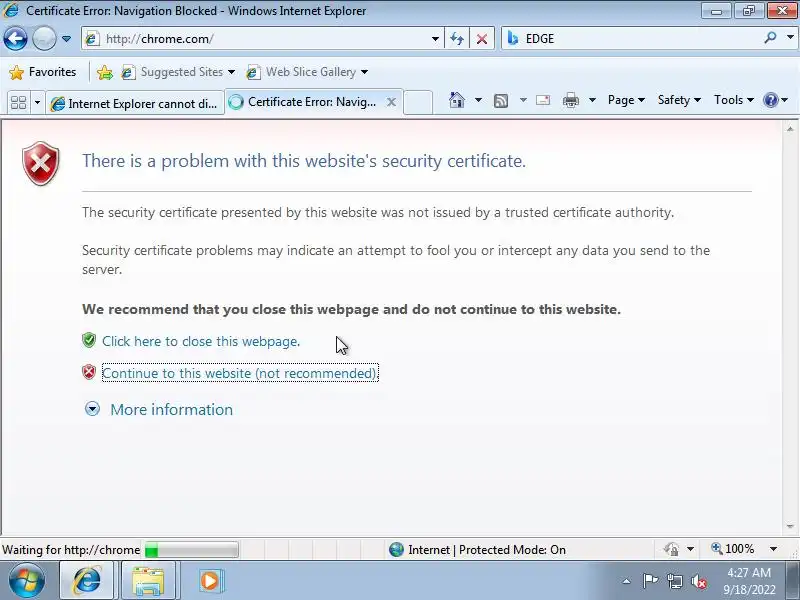Switch to Internet Explorer cannot display tab
The width and height of the screenshot is (800, 600).
(135, 104)
